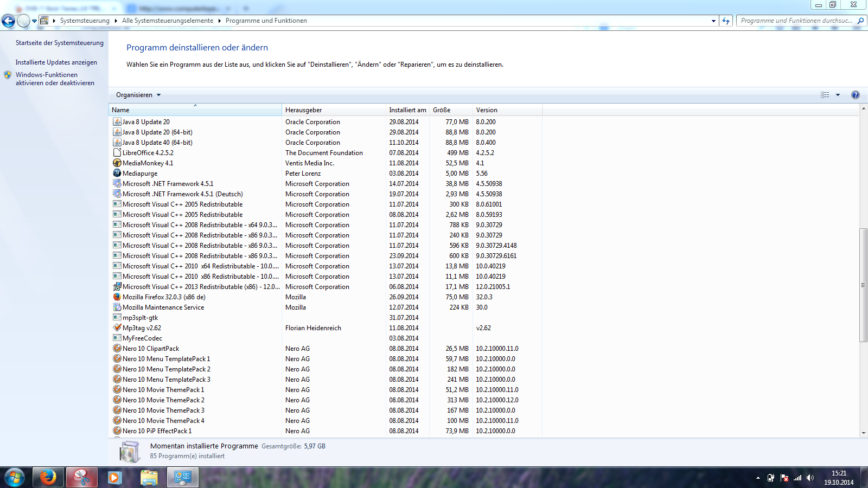Select the Mediapurge program icon

117,174
